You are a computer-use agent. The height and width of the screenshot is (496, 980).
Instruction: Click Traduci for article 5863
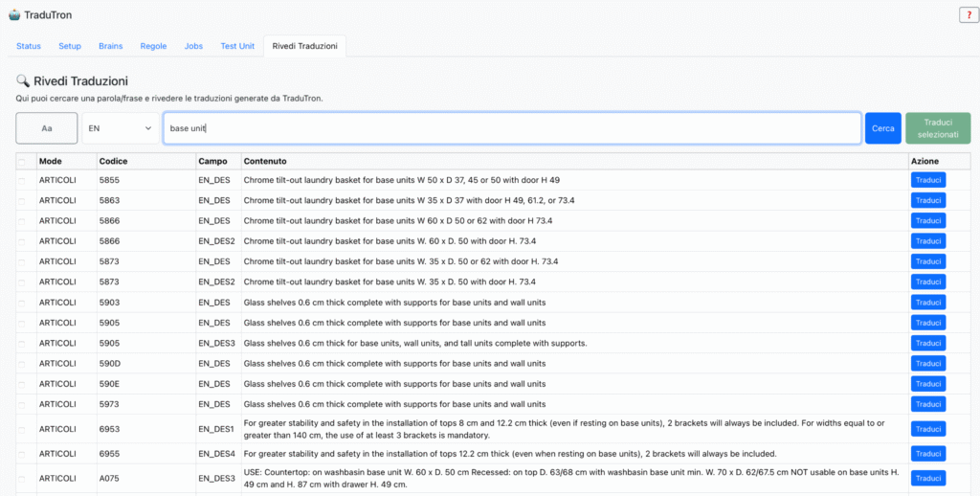pyautogui.click(x=927, y=200)
